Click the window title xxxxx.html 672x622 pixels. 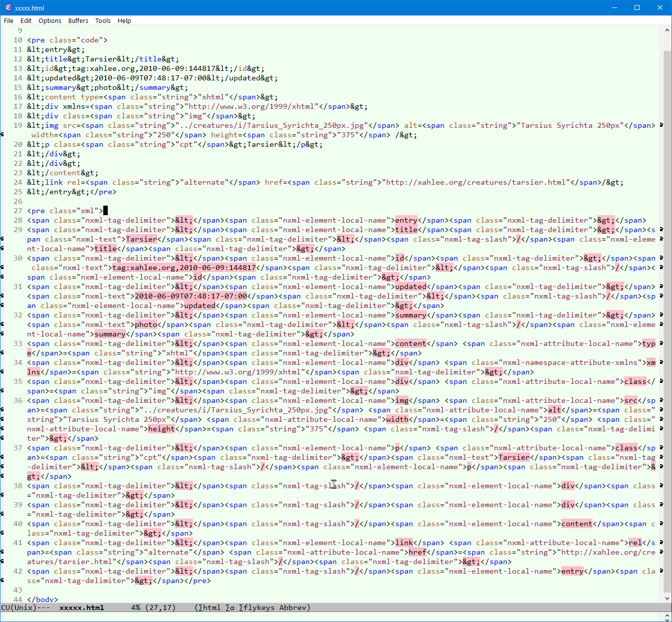29,8
